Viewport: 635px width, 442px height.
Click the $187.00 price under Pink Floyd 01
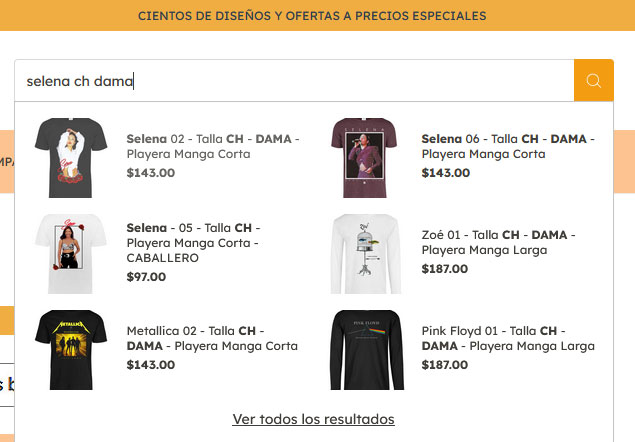click(x=445, y=365)
